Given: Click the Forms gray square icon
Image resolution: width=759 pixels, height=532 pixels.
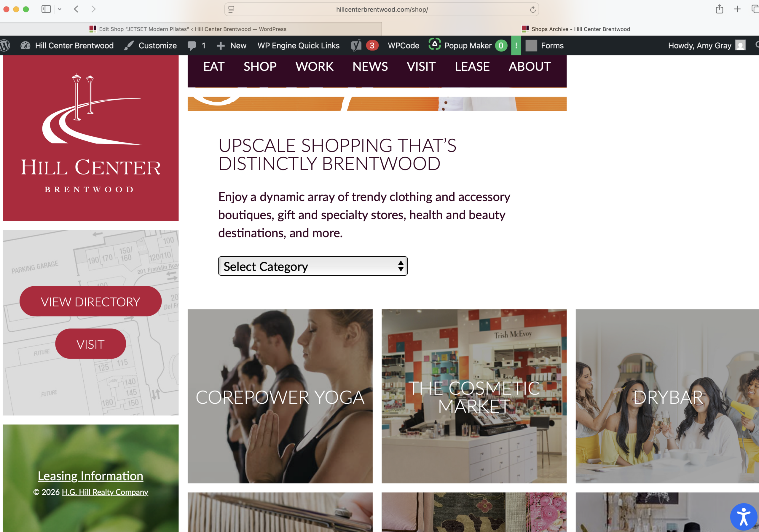Looking at the screenshot, I should pos(531,46).
